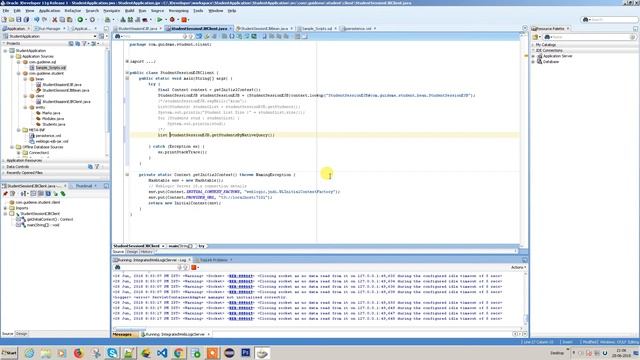Open the Versioning menu
The width and height of the screenshot is (640, 360).
tap(179, 11)
